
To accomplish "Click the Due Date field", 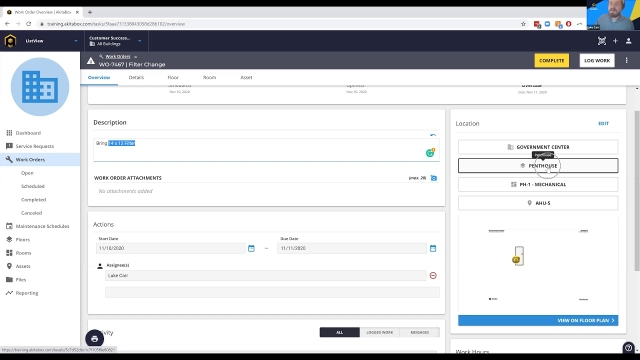I will pos(352,248).
